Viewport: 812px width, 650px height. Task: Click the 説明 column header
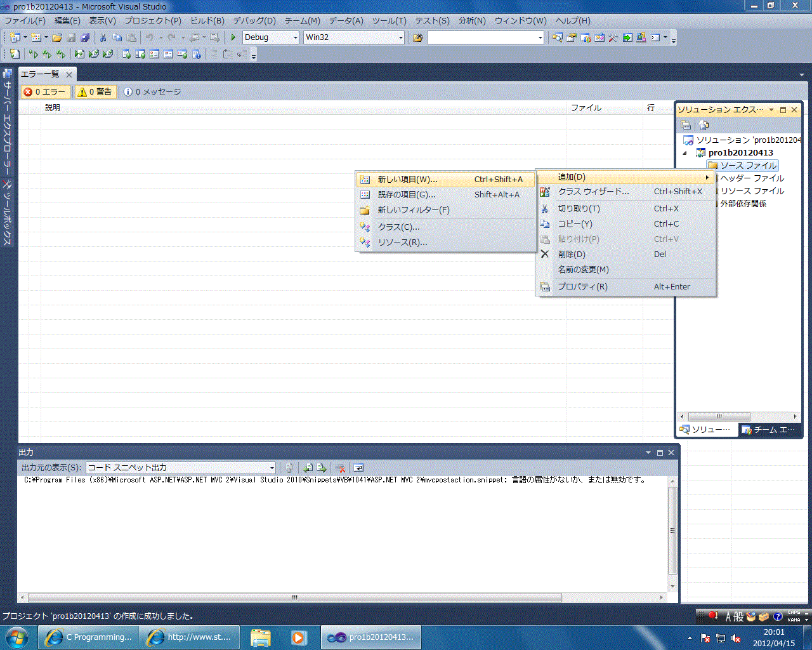point(303,108)
